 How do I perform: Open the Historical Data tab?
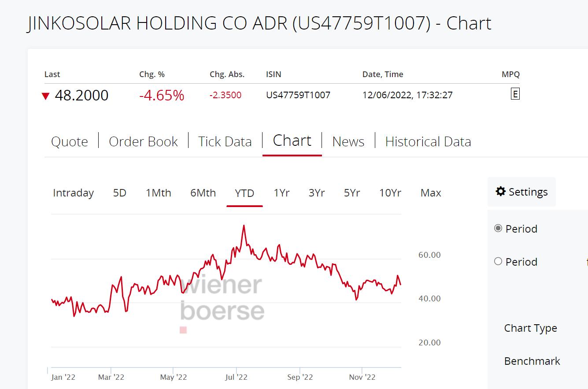point(428,141)
